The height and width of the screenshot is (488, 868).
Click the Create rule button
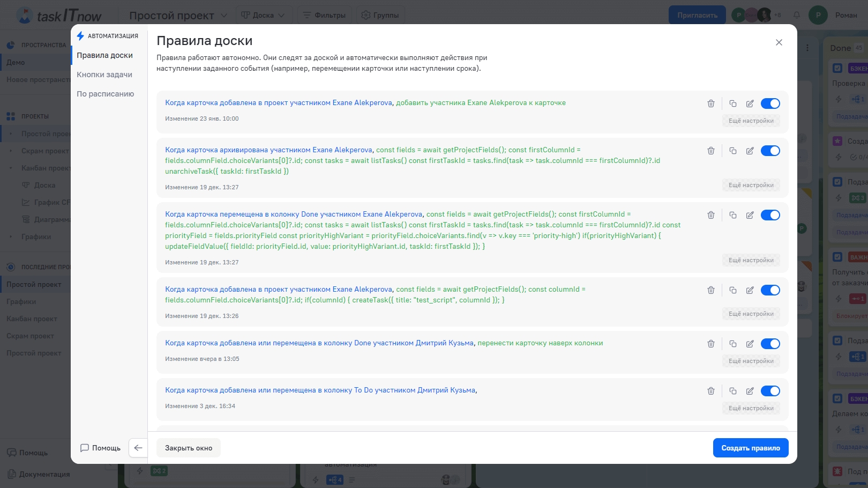[x=750, y=448]
